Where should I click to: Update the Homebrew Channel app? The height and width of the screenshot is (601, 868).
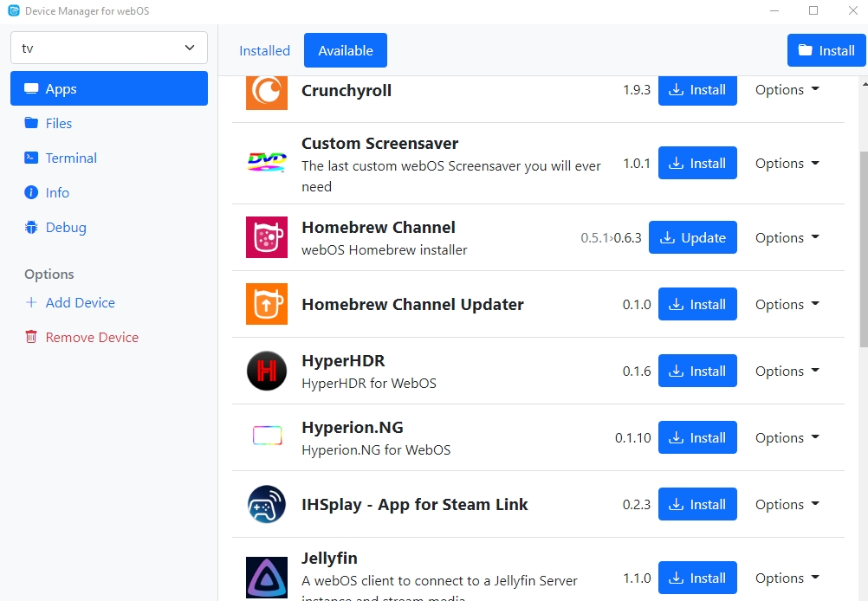[x=692, y=237]
